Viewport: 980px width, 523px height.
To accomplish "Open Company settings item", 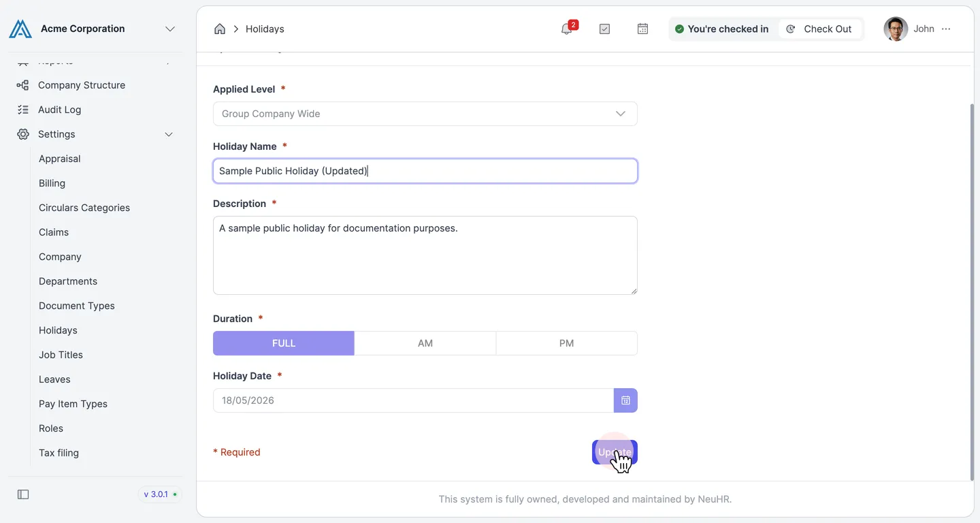I will (x=60, y=257).
